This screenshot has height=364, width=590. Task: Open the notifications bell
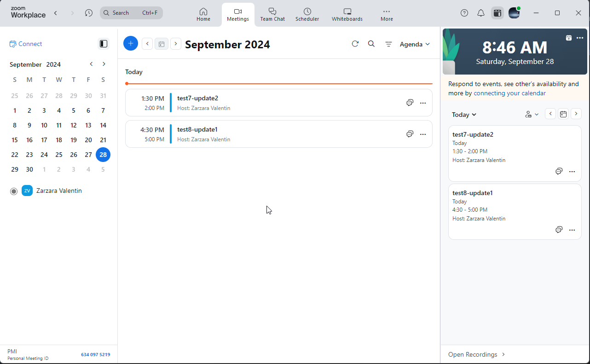[481, 13]
